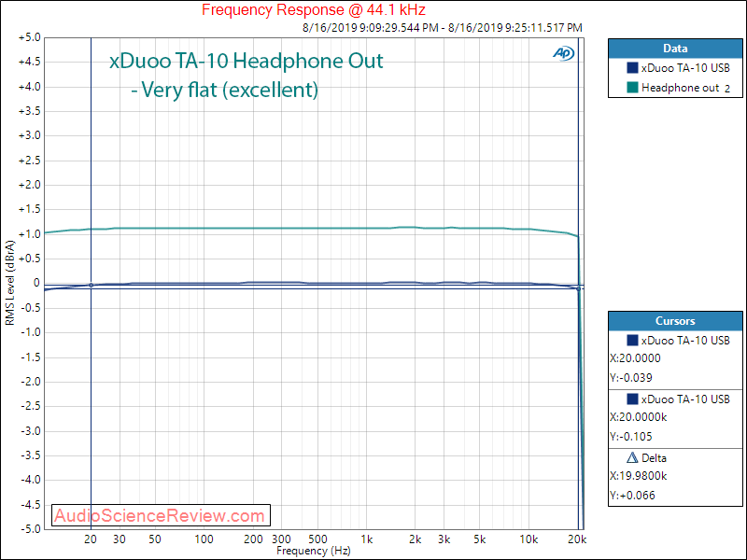The image size is (747, 560).
Task: Click the 20k tick on frequency axis
Action: 577,539
